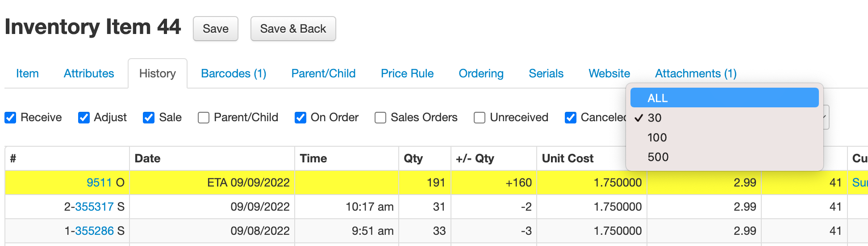The height and width of the screenshot is (246, 868).
Task: Open the Attributes tab
Action: [x=89, y=73]
